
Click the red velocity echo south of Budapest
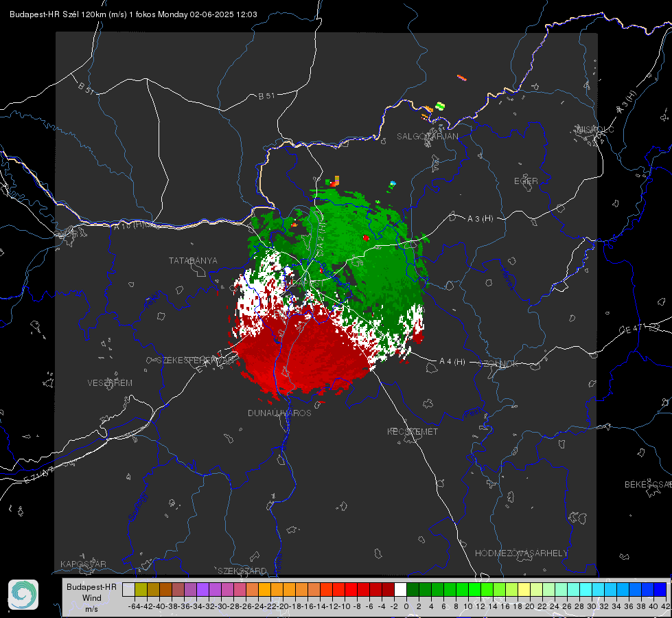304,352
